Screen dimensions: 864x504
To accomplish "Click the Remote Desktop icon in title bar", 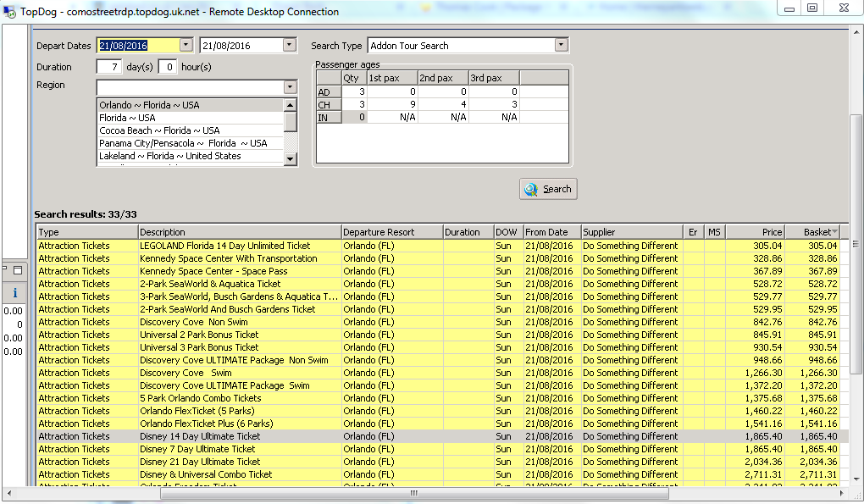I will pos(10,12).
